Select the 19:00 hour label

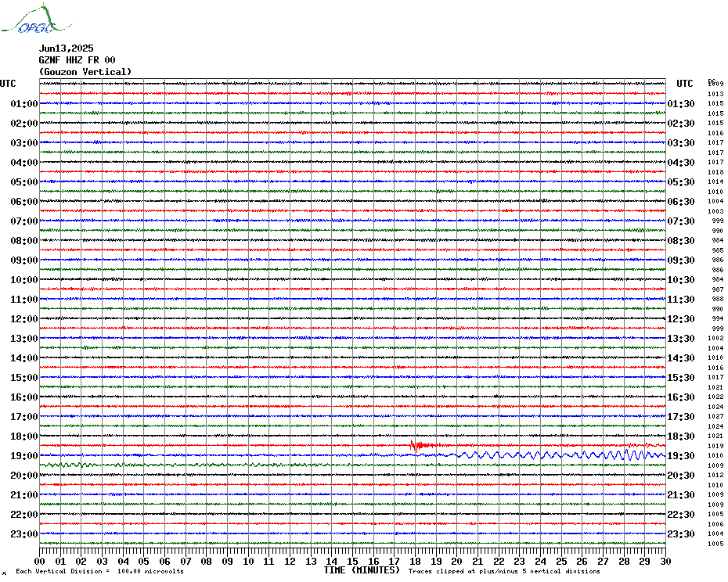pos(24,456)
